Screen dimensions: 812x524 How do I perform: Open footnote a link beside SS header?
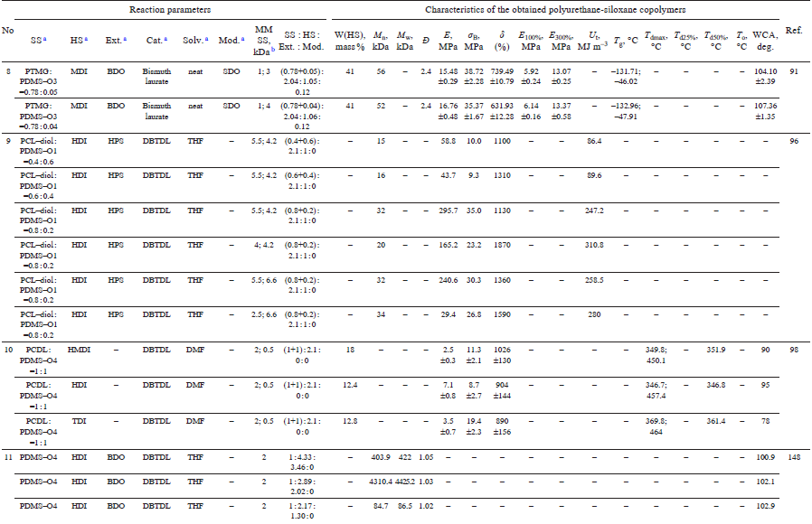[44, 39]
